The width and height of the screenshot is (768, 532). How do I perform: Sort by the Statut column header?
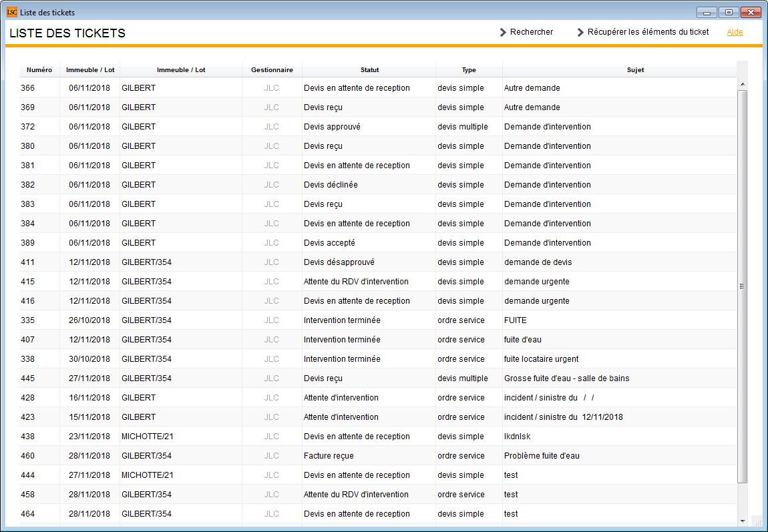369,70
